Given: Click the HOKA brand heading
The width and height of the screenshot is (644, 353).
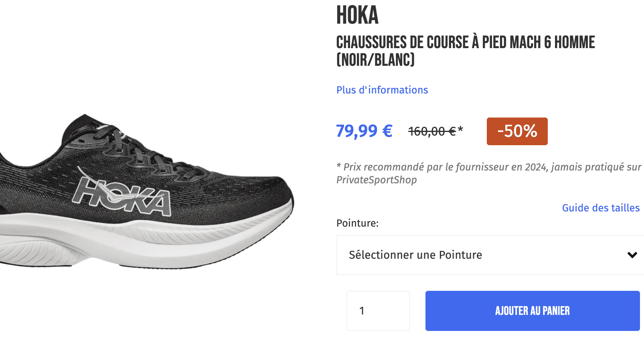Looking at the screenshot, I should click(358, 16).
